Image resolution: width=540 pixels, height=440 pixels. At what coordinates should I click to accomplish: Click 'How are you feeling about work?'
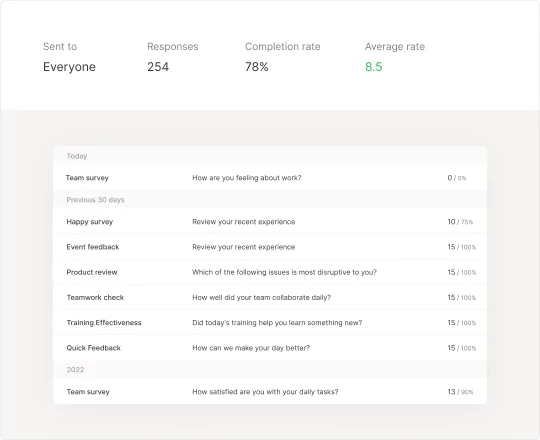247,178
